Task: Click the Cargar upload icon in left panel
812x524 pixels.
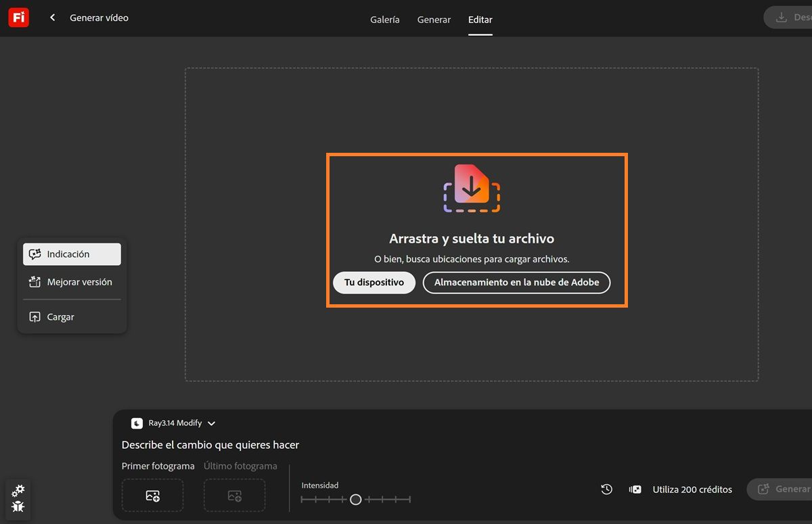Action: tap(35, 316)
